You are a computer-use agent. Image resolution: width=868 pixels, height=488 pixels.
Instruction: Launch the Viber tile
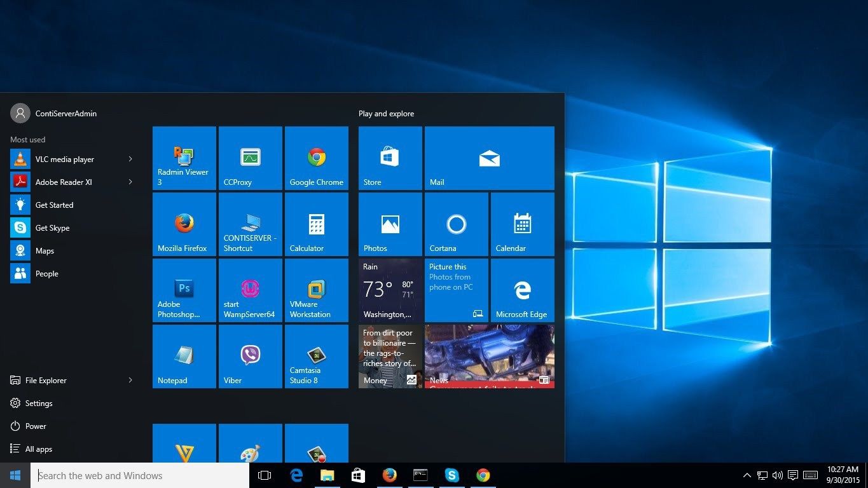(250, 356)
